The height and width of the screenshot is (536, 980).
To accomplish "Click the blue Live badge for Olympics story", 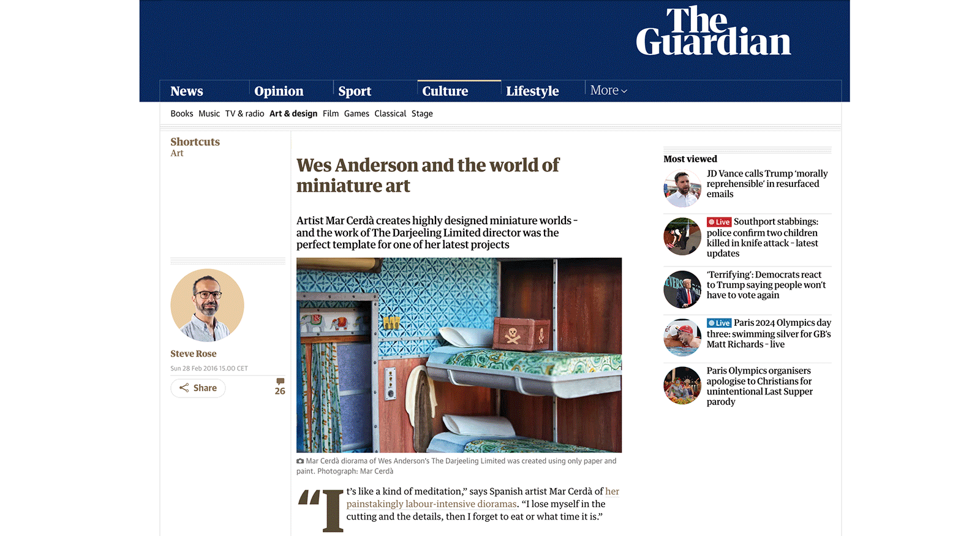I will click(x=719, y=323).
